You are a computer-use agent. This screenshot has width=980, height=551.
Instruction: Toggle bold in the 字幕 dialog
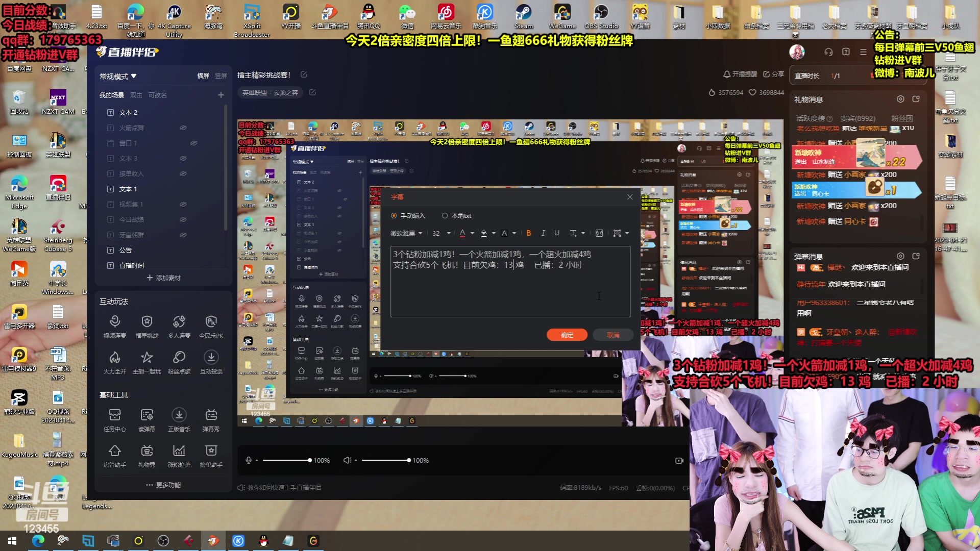point(529,233)
